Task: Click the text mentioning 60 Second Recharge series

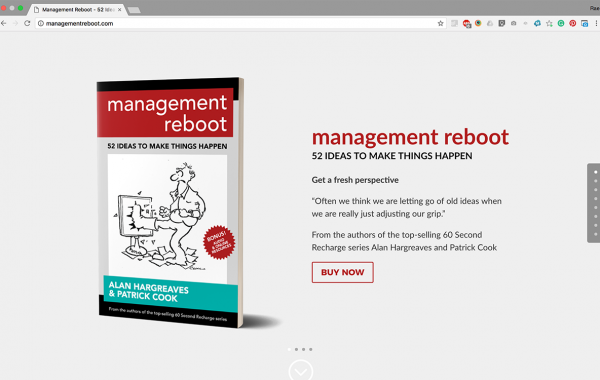Action: 404,241
